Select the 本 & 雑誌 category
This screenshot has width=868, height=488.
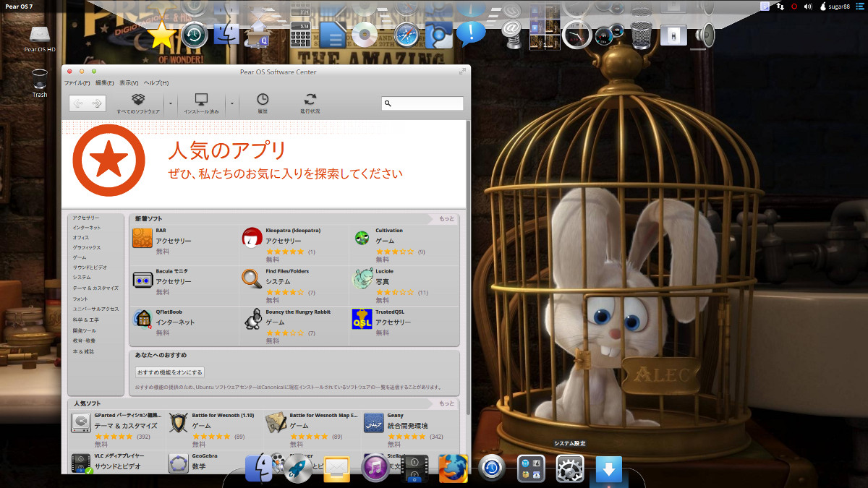83,351
